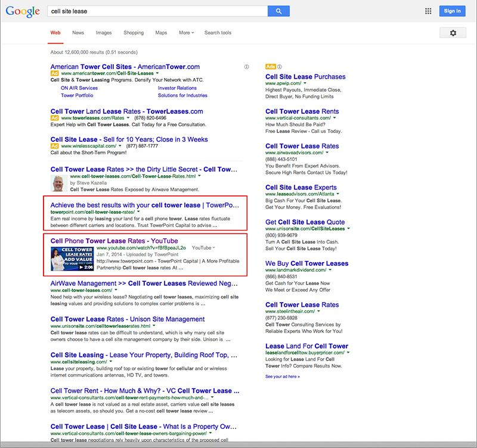
Task: Open Lease Land For Cell Tower ad
Action: pos(307,346)
